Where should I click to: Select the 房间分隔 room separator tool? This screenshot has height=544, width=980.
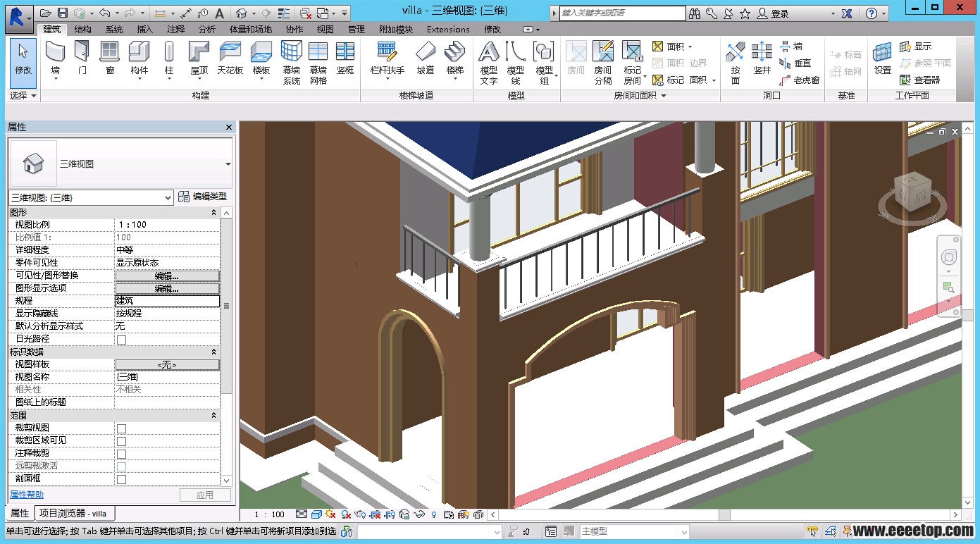point(603,63)
